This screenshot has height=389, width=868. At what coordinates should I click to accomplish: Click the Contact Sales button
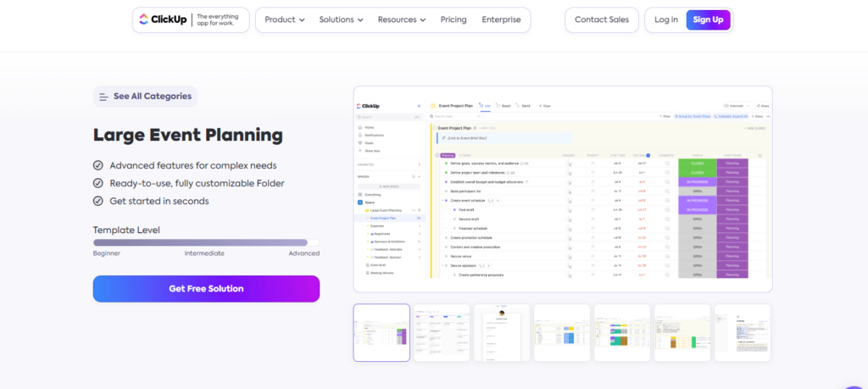(602, 20)
